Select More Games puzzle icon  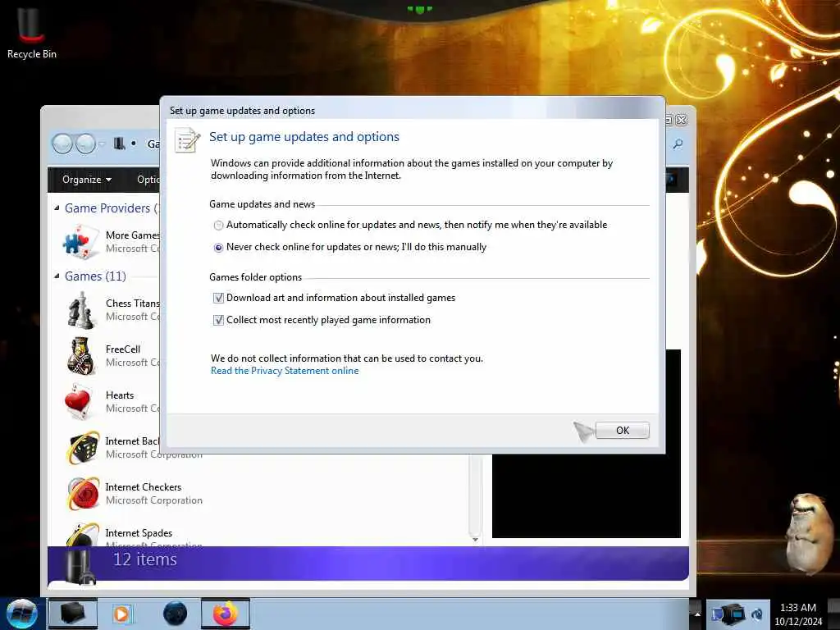81,242
